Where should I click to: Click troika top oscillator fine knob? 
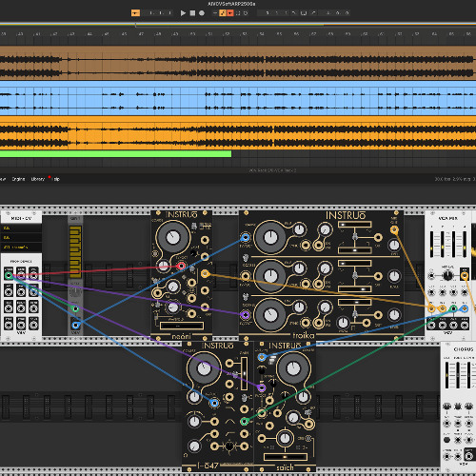[x=299, y=230]
